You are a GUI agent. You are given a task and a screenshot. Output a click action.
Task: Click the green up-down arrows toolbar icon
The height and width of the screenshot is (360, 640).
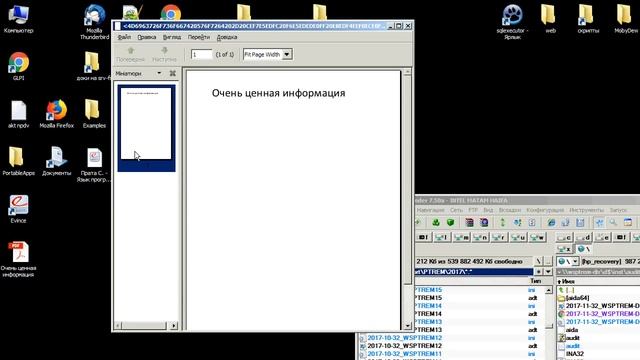[x=502, y=222]
